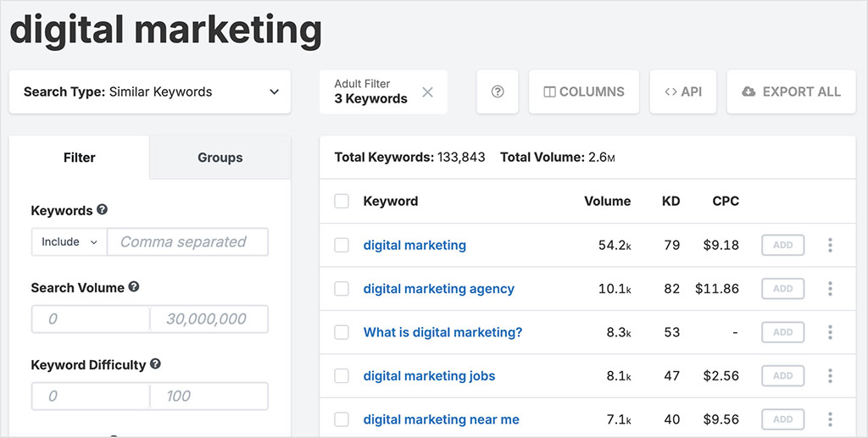Image resolution: width=868 pixels, height=438 pixels.
Task: Open three-dot menu for digital marketing agency
Action: click(830, 289)
